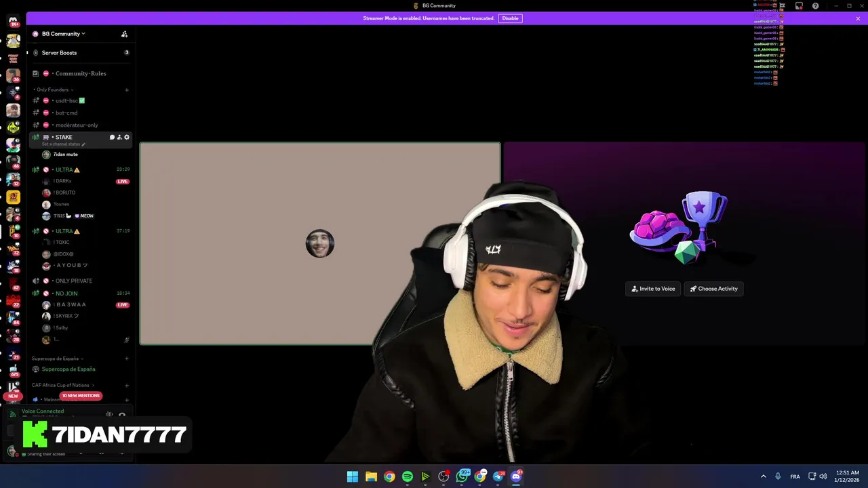This screenshot has width=868, height=488.
Task: Open Discord help icon in title bar
Action: pos(815,6)
